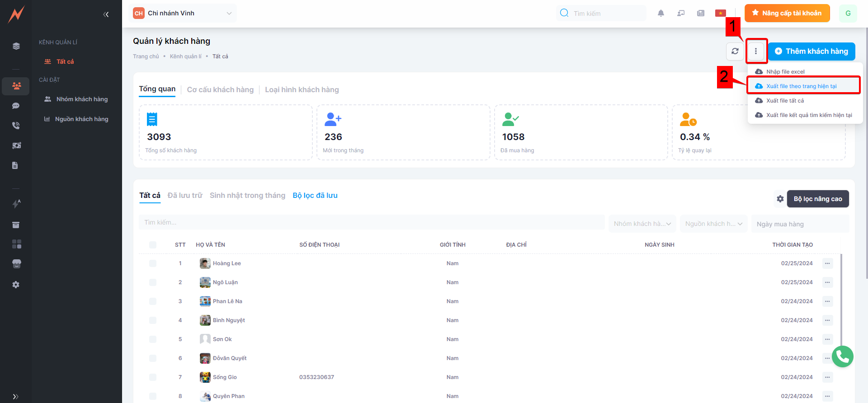Screen dimensions: 868x403
Task: Collapse the sidebar with double chevron
Action: 106,14
